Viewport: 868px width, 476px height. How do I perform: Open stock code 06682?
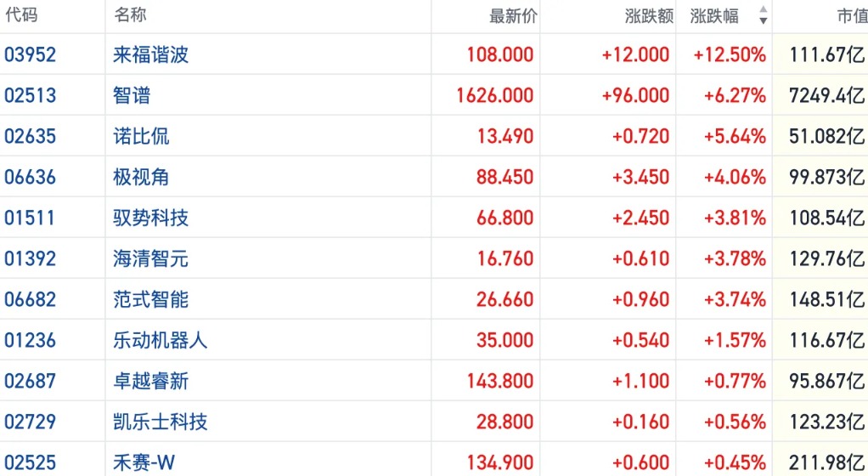30,299
